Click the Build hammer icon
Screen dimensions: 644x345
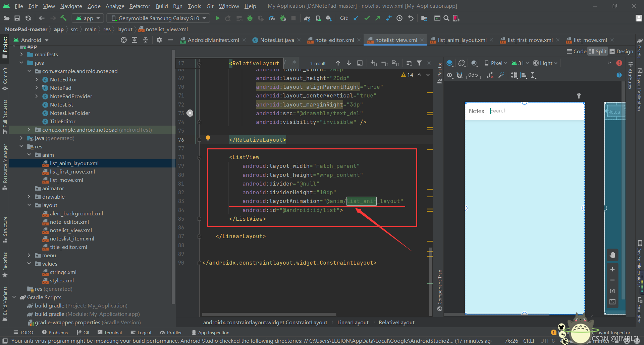coord(64,18)
